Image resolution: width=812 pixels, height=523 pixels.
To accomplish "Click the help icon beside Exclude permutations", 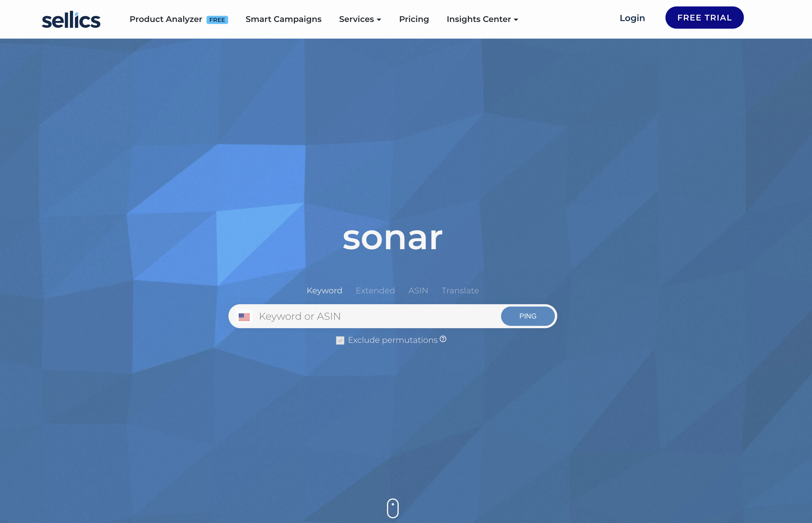I will click(443, 339).
